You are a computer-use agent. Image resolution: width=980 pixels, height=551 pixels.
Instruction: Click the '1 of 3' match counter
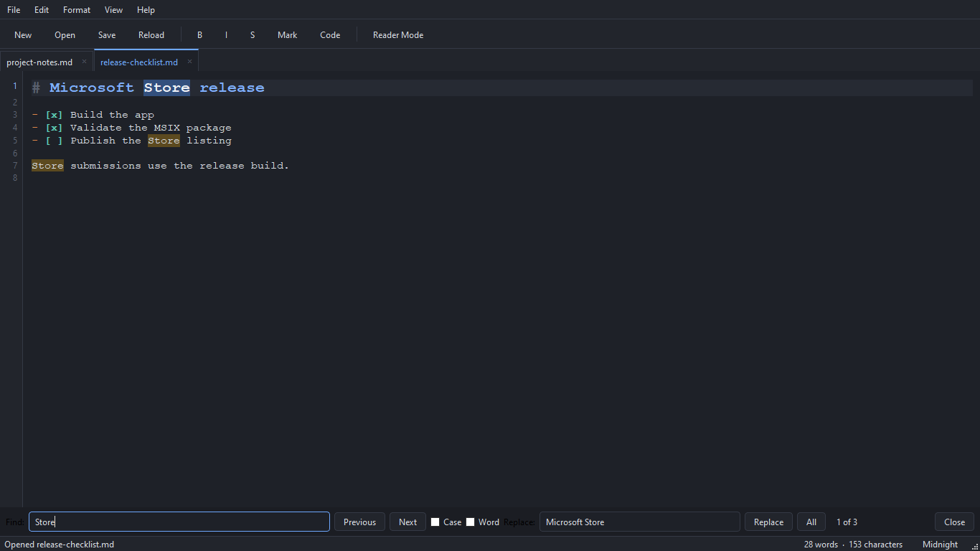(x=847, y=522)
